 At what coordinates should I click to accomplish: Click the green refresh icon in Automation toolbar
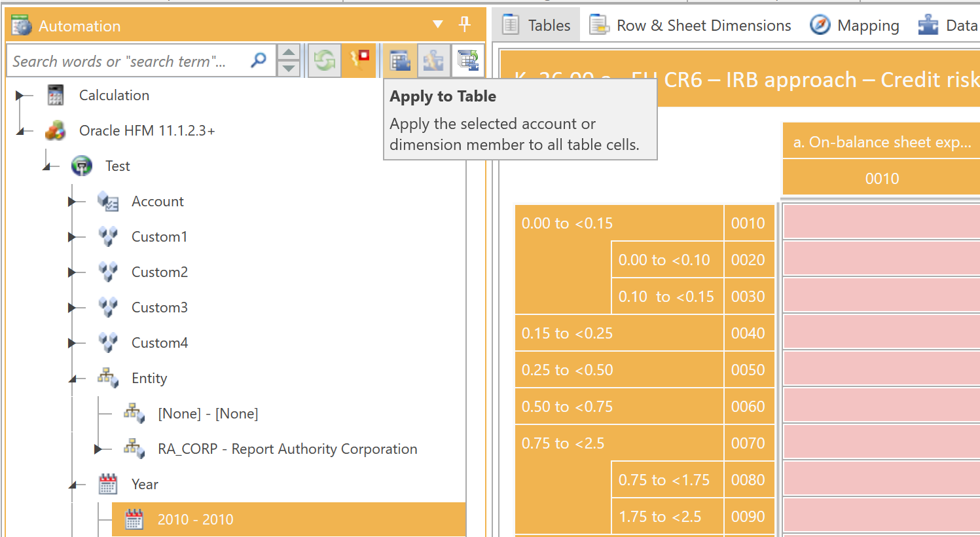(325, 61)
